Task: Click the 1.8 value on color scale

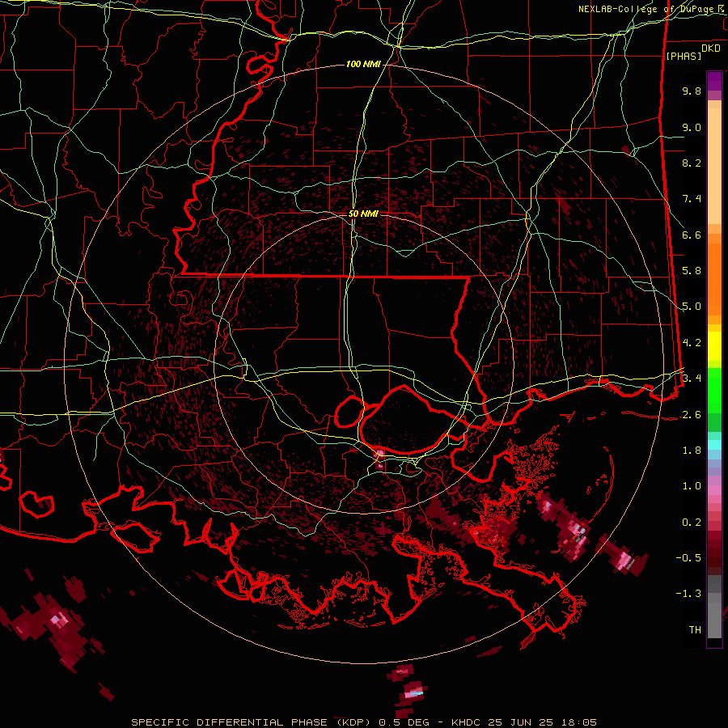Action: [x=692, y=451]
